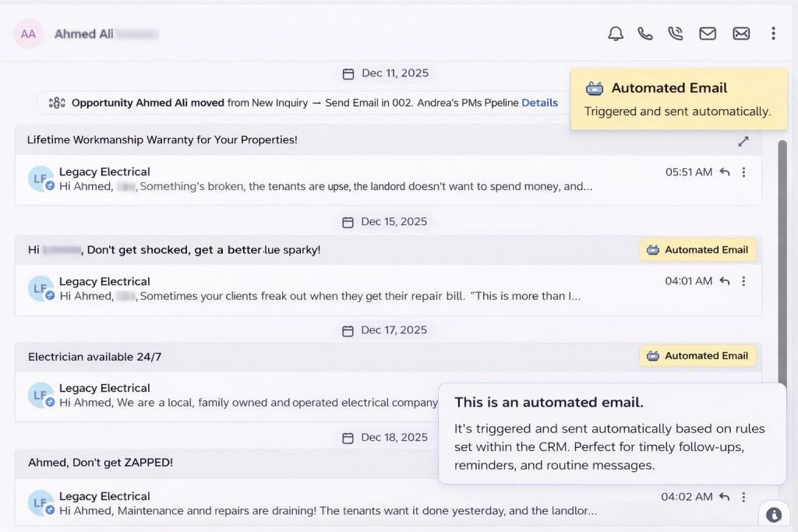Click the envelope icon with crossed lines
The image size is (798, 532).
741,33
